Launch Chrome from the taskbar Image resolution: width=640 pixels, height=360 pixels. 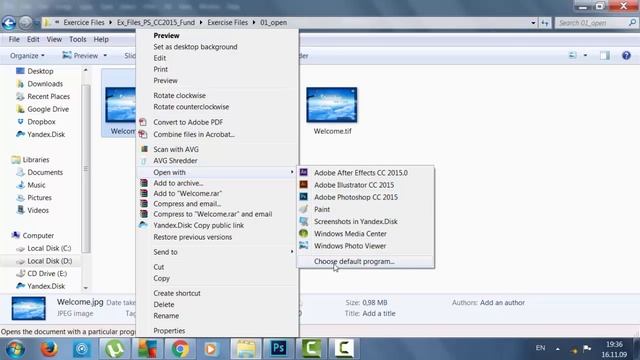point(180,349)
